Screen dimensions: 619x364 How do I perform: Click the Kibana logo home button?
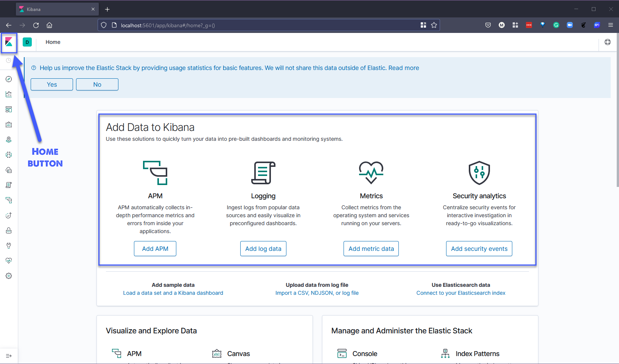click(x=9, y=42)
